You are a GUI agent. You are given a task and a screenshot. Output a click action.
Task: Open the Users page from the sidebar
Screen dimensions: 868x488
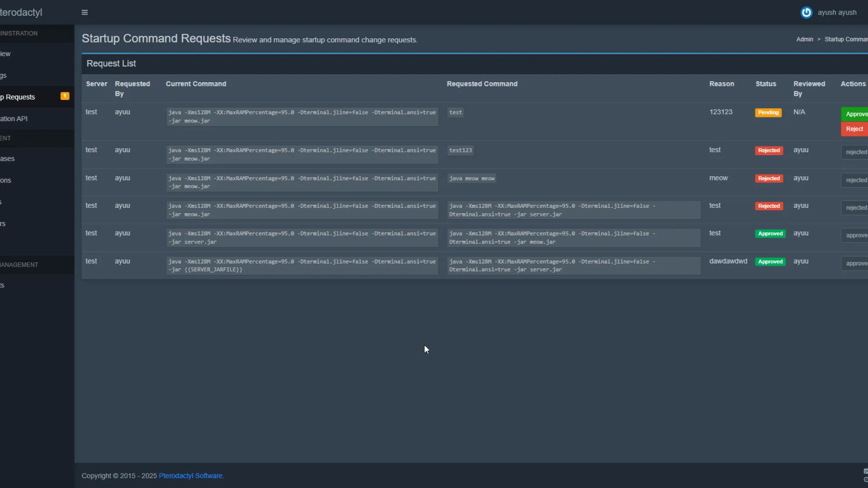click(4, 224)
